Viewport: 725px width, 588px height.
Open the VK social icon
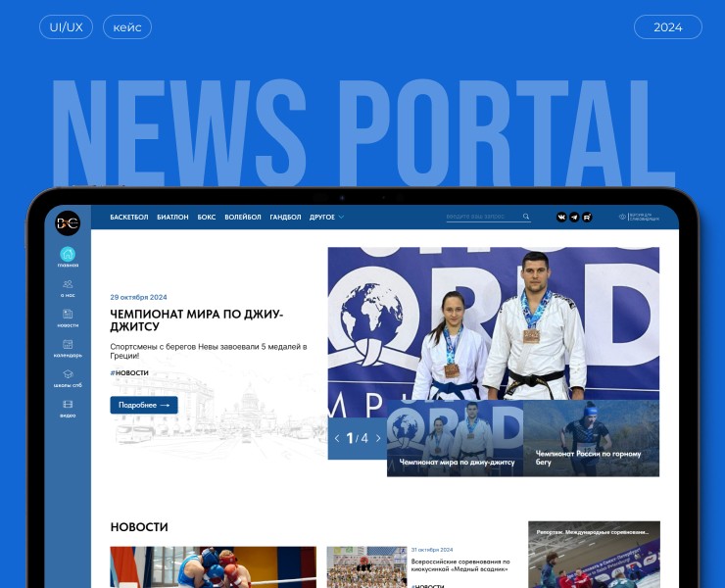[x=561, y=217]
